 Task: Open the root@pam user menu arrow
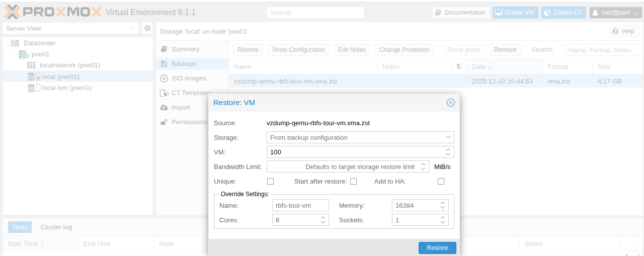click(636, 13)
